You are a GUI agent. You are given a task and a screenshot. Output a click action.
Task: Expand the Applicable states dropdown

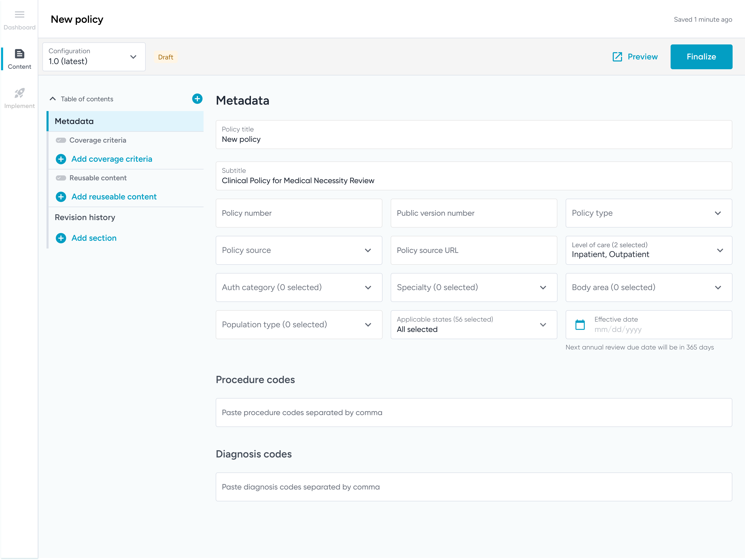474,325
